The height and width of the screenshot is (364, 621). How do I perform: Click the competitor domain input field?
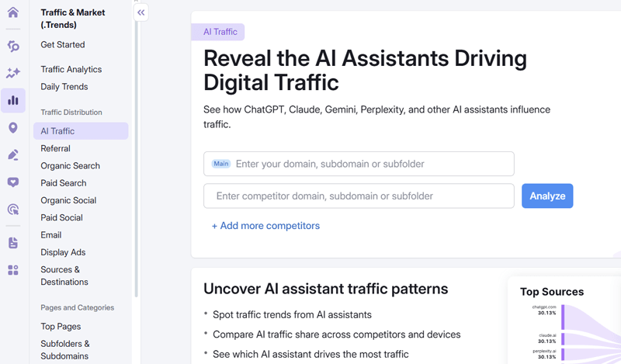(x=359, y=196)
